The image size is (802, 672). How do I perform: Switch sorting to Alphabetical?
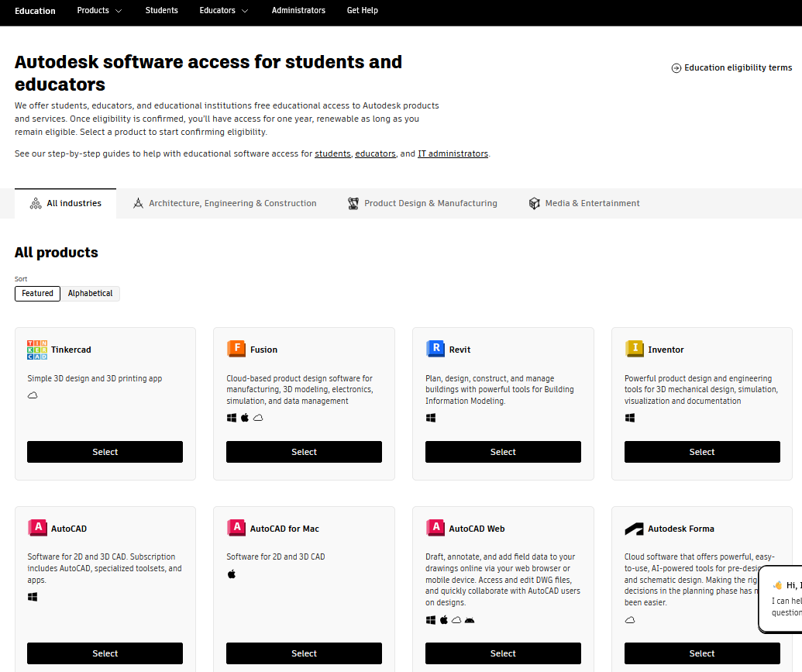coord(90,293)
